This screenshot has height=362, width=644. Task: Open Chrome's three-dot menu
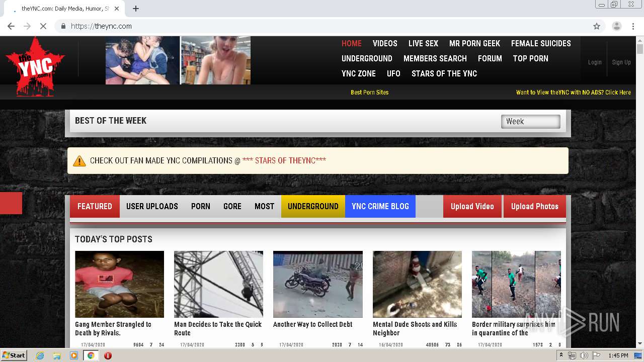[x=633, y=26]
